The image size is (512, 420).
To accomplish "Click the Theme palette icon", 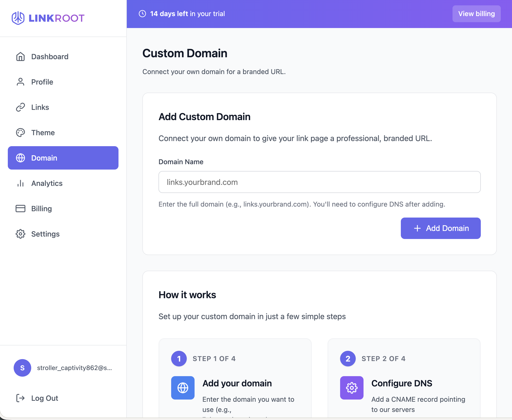I will tap(20, 133).
